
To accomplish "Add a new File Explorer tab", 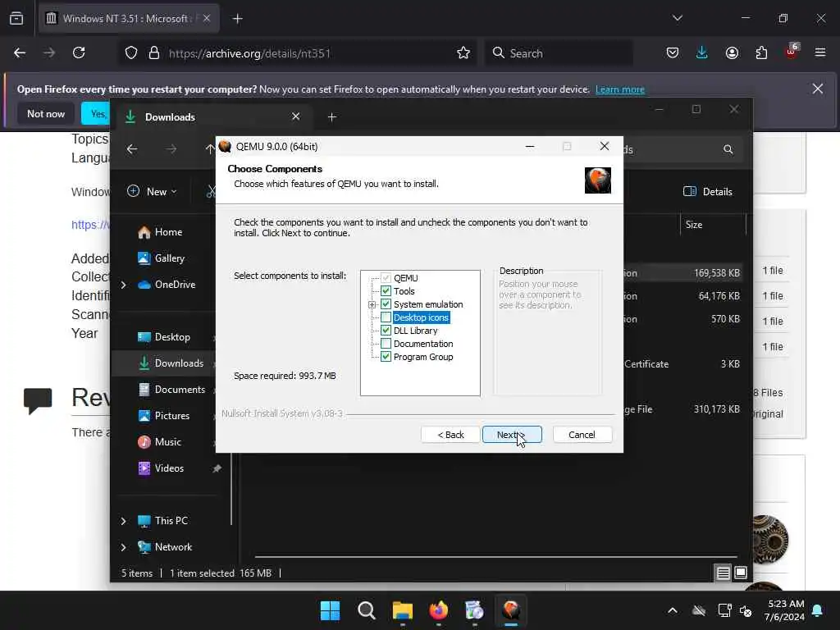I will [x=332, y=116].
